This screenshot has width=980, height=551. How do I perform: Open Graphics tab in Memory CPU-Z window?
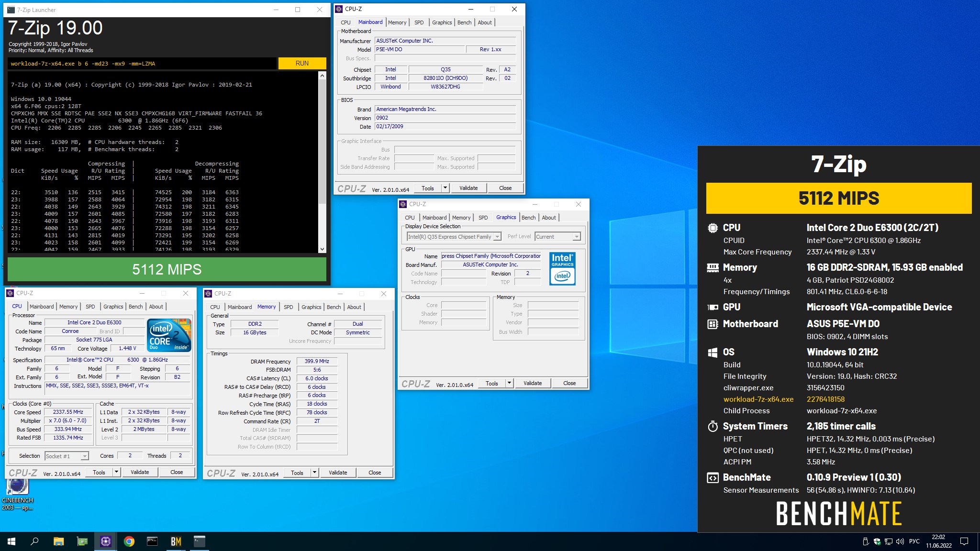(311, 307)
